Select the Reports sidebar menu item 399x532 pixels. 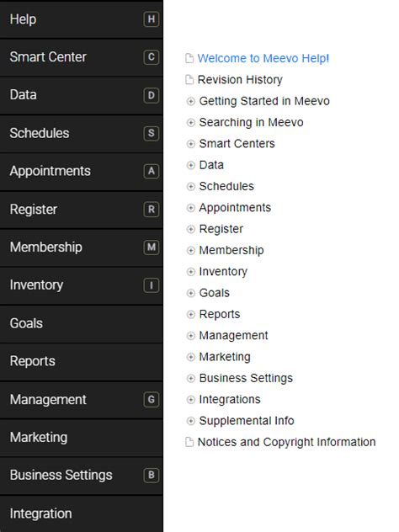[82, 361]
